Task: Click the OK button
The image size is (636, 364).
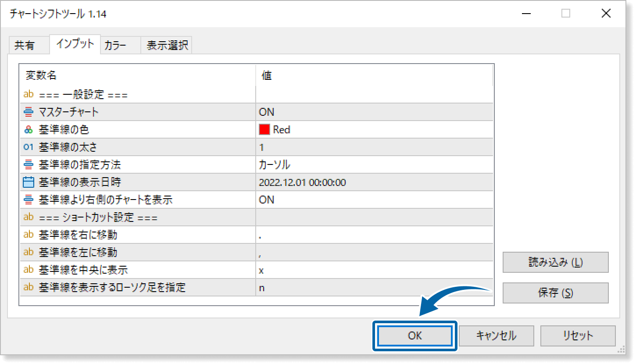Action: 415,335
